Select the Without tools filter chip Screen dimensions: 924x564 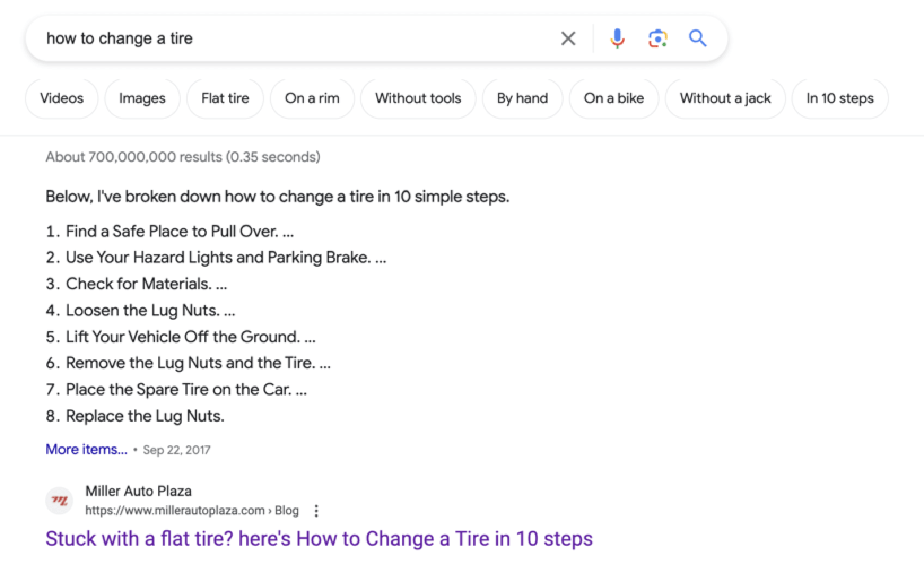tap(418, 98)
